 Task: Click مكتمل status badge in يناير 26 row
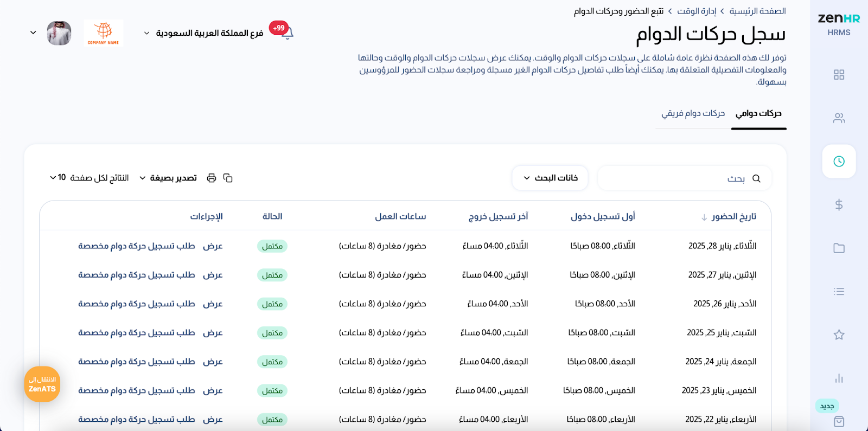coord(272,304)
